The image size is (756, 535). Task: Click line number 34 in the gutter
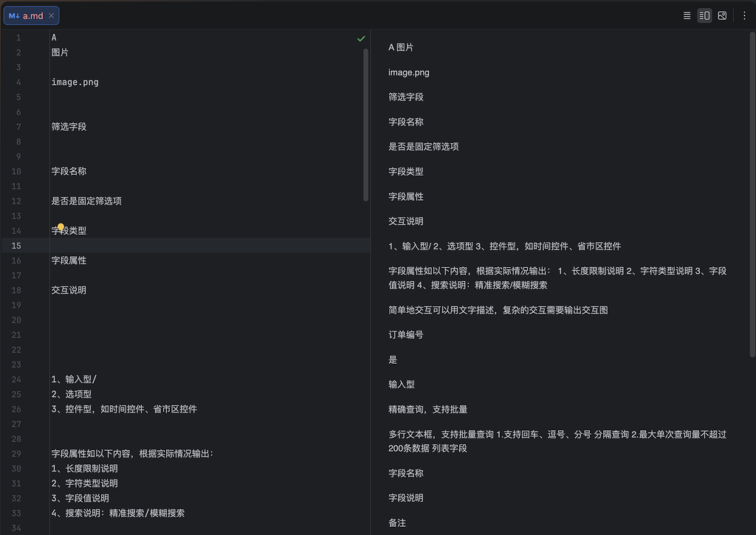pos(16,528)
